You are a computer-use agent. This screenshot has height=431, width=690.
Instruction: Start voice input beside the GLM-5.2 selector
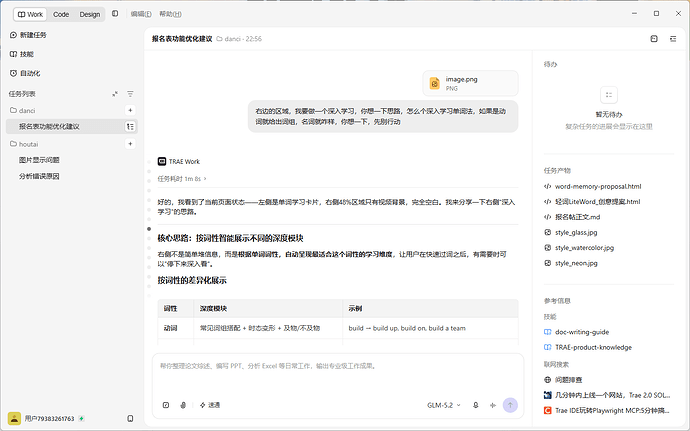(476, 405)
